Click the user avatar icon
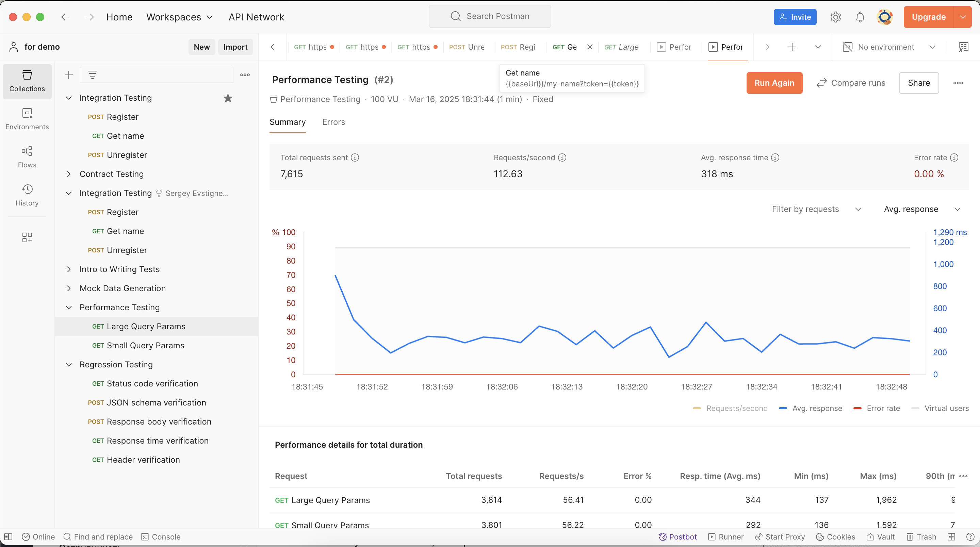980x547 pixels. pyautogui.click(x=885, y=17)
